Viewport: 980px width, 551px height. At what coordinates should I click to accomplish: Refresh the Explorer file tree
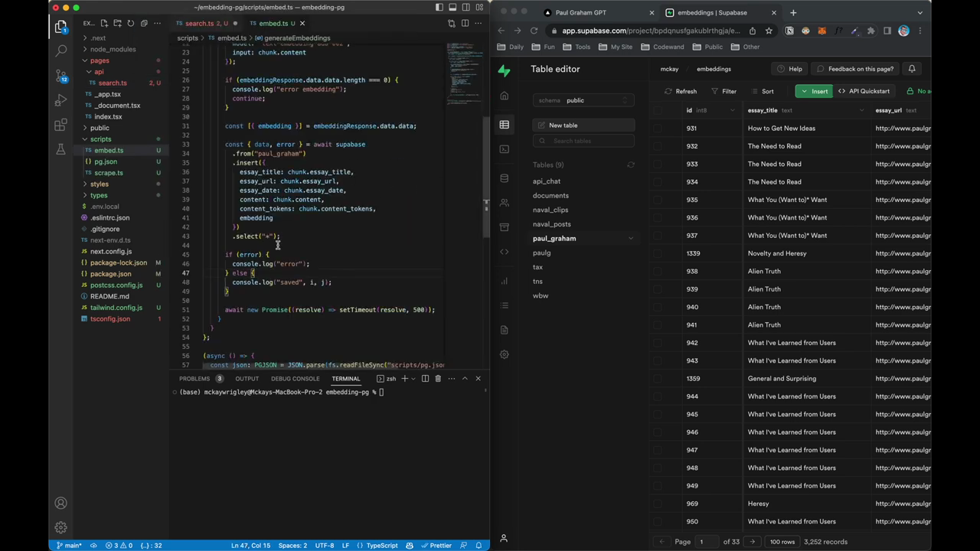[x=130, y=23]
